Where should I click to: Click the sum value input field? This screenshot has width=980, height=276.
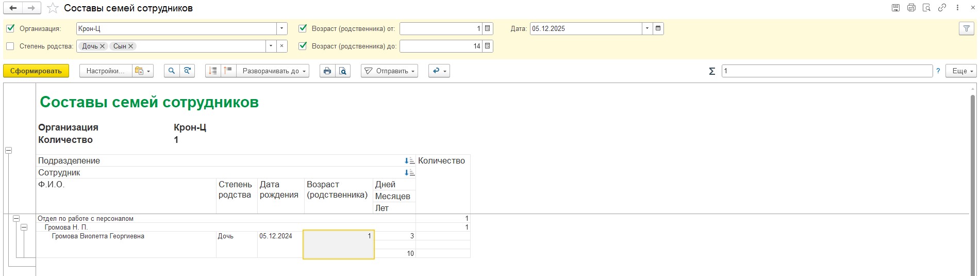(826, 71)
